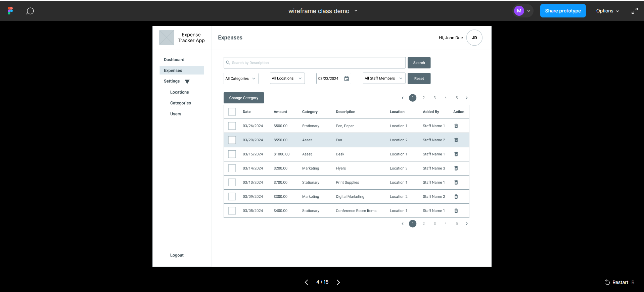Click the $1000.00 amount cell
The height and width of the screenshot is (292, 644).
tap(281, 154)
